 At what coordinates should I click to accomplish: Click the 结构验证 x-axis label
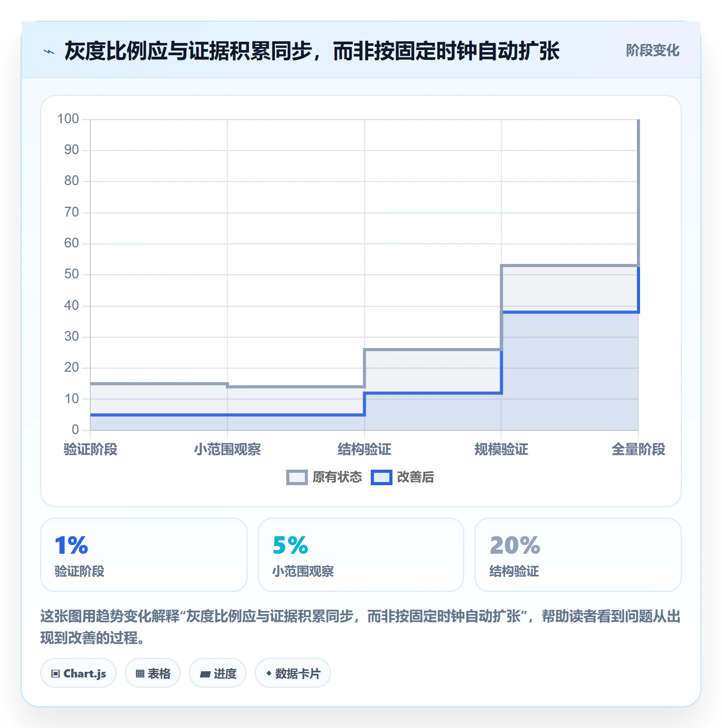[365, 450]
